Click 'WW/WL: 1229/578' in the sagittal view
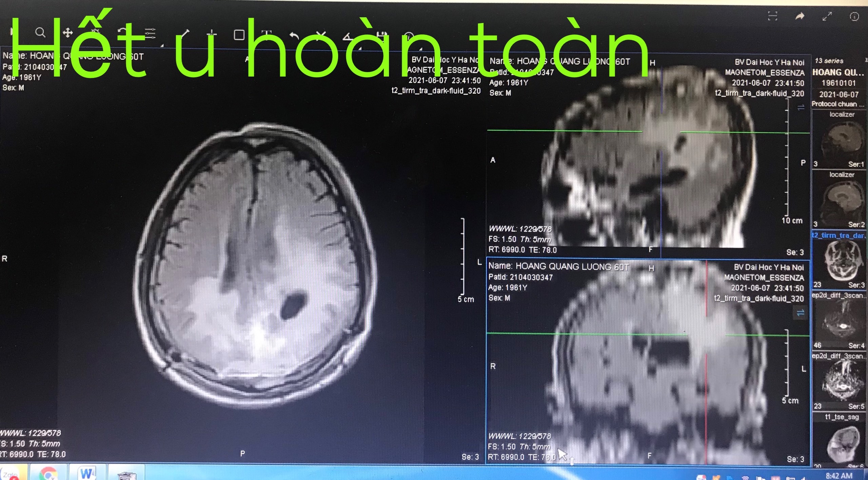 point(520,229)
